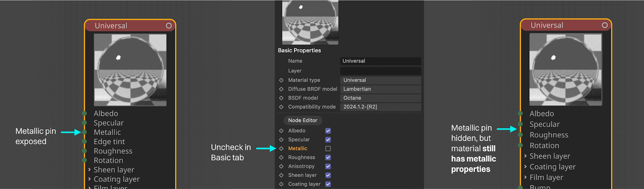Open the Material type dropdown
The height and width of the screenshot is (189, 644).
pos(380,80)
